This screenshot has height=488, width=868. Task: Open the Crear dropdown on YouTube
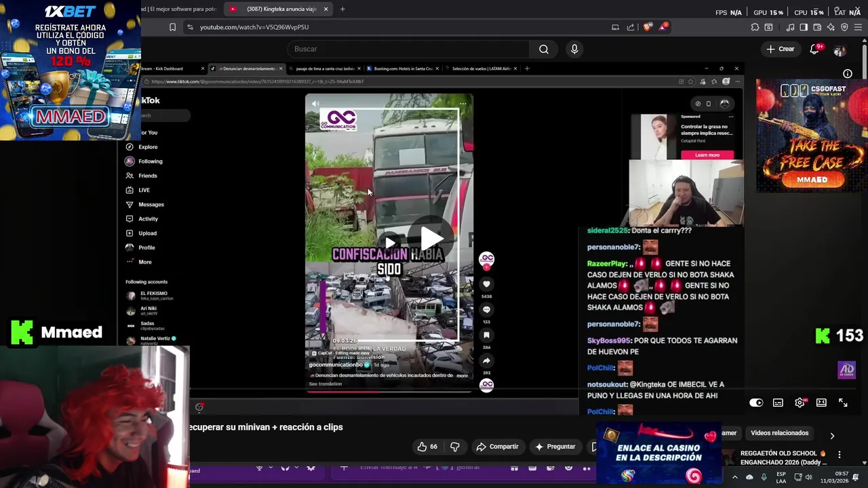pyautogui.click(x=780, y=49)
